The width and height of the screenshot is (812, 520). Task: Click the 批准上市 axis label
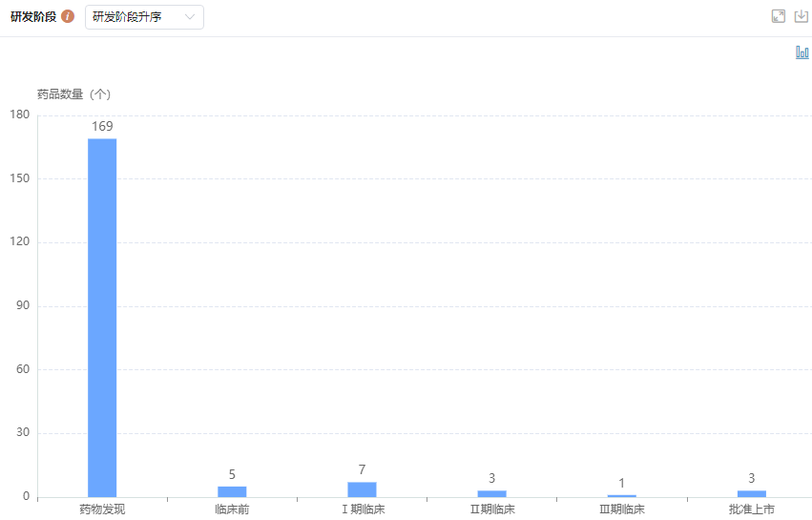[752, 510]
